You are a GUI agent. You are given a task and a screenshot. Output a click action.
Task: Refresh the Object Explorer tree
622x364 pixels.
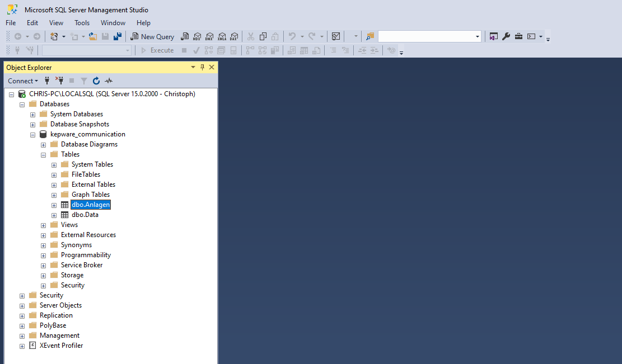click(96, 81)
